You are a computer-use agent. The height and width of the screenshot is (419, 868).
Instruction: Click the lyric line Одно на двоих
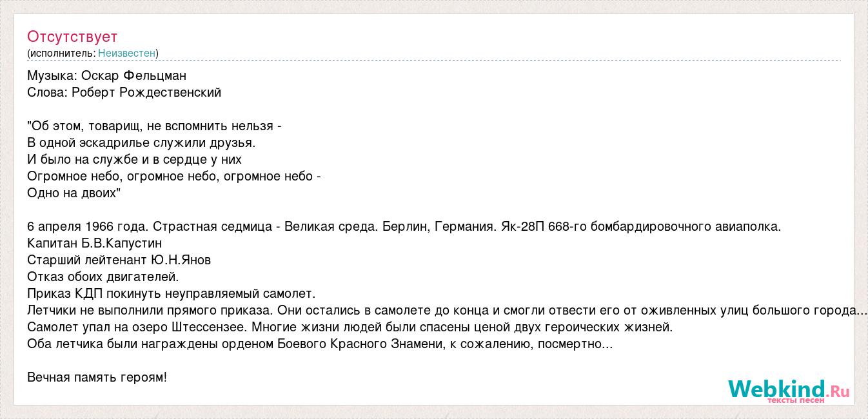point(74,193)
